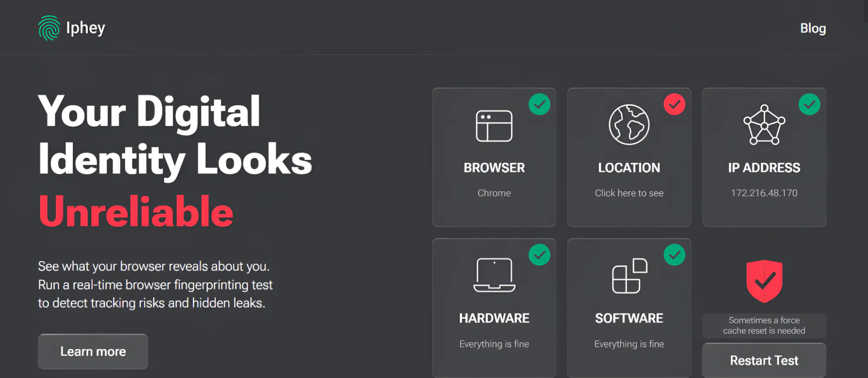This screenshot has width=868, height=378.
Task: Click the network nodes icon in IP Address card
Action: [x=764, y=125]
